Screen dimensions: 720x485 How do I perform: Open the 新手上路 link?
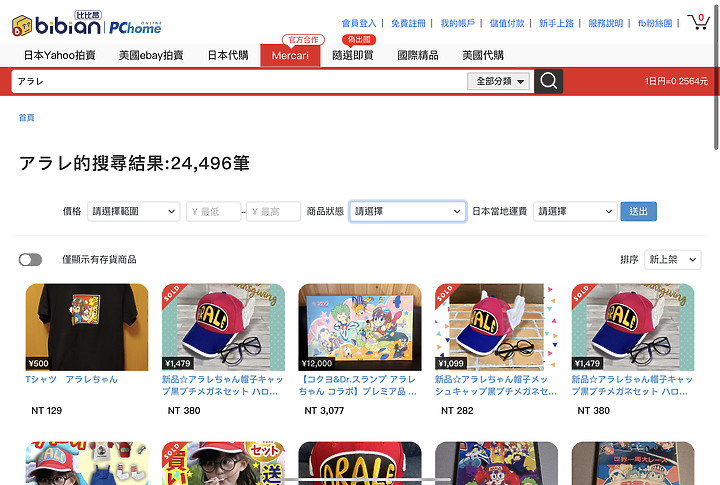pos(556,23)
